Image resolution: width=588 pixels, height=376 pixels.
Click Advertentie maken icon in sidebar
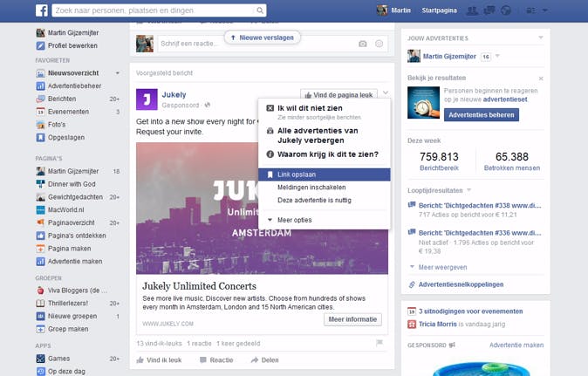point(40,262)
